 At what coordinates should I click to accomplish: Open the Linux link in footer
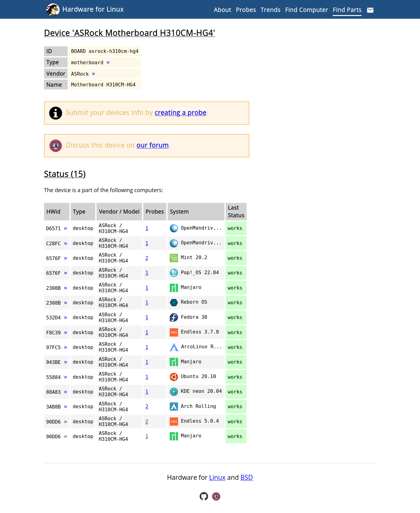217,477
